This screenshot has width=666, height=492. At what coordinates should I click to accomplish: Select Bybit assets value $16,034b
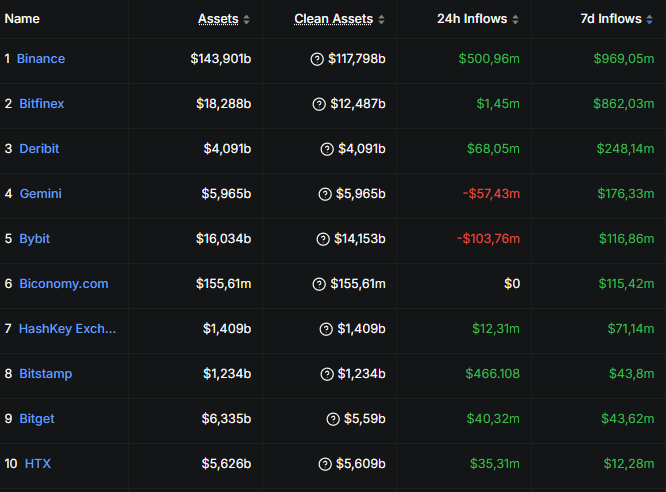pyautogui.click(x=223, y=239)
